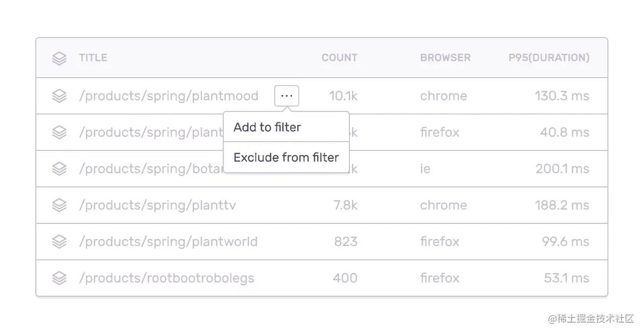The image size is (644, 334).
Task: Sort by the TITLE column header
Action: pos(93,58)
